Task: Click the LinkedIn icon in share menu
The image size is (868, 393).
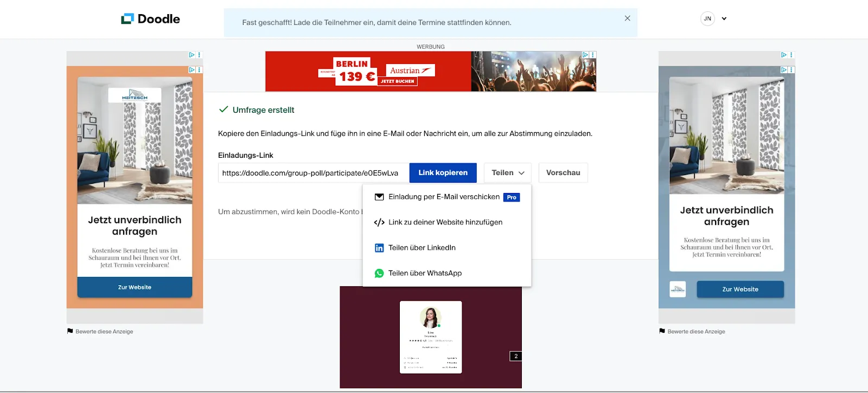Action: point(379,248)
